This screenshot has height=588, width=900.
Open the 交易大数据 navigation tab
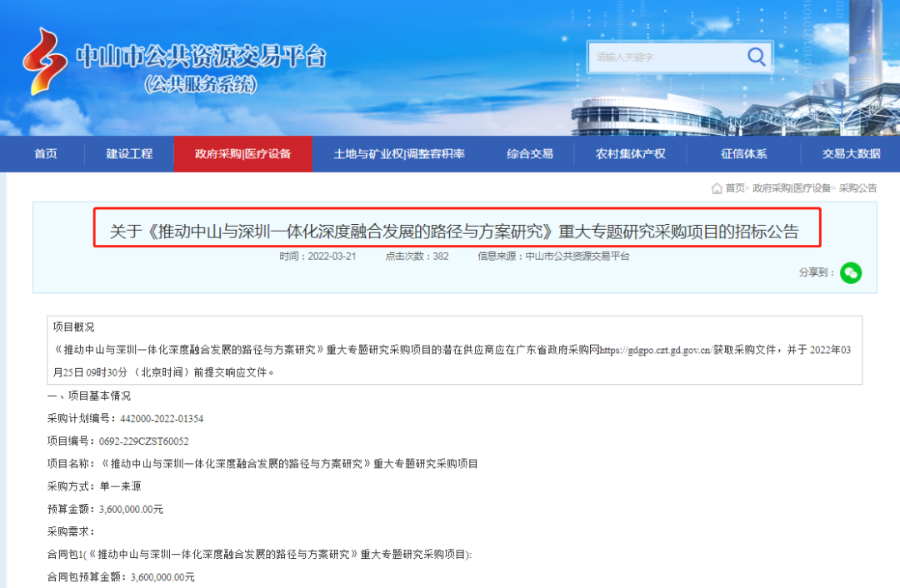click(851, 154)
